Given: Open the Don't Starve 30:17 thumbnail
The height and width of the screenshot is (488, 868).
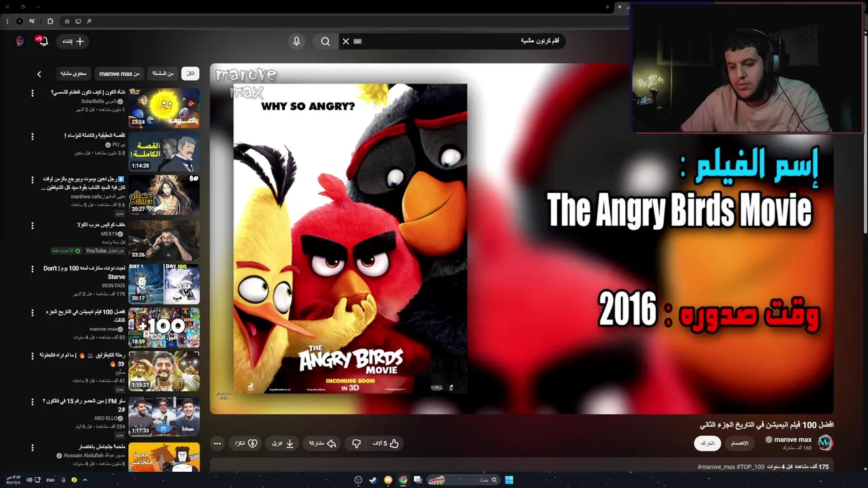Looking at the screenshot, I should [x=164, y=283].
